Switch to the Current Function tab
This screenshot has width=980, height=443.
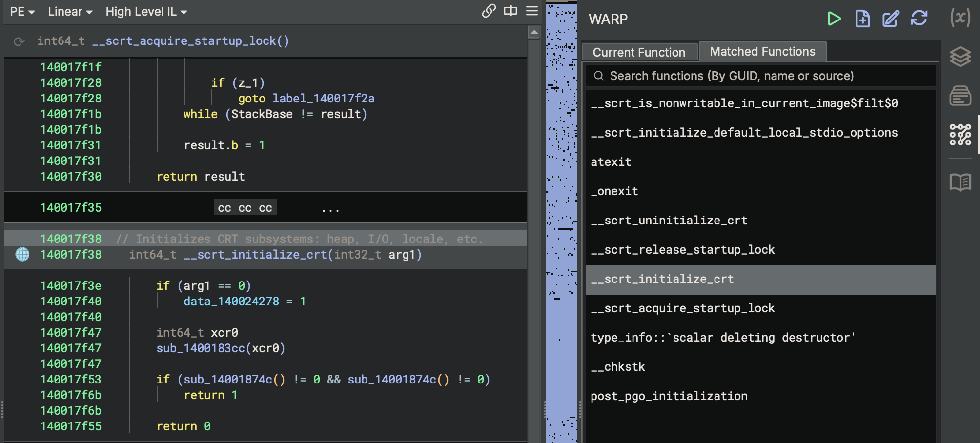(x=638, y=52)
